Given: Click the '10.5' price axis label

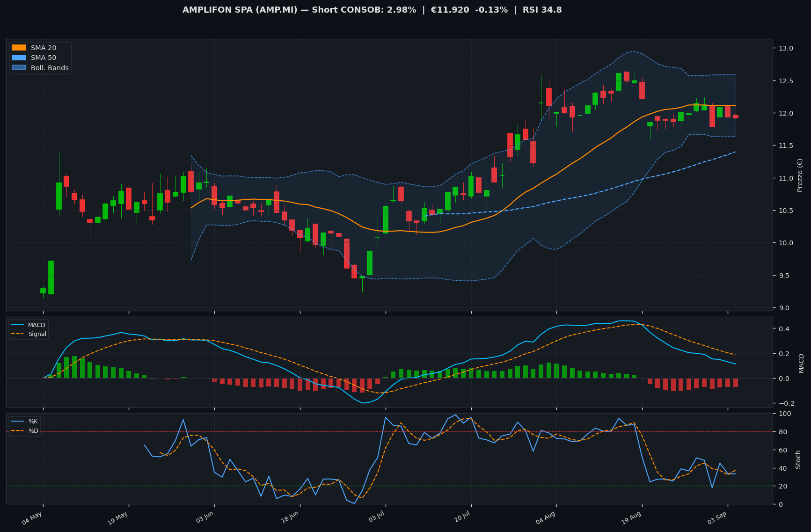Looking at the screenshot, I should [785, 211].
